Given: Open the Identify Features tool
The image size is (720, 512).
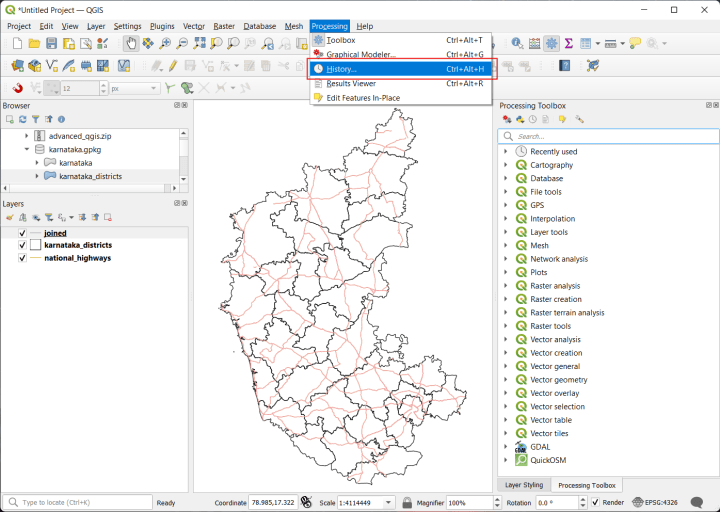Looking at the screenshot, I should click(x=517, y=43).
